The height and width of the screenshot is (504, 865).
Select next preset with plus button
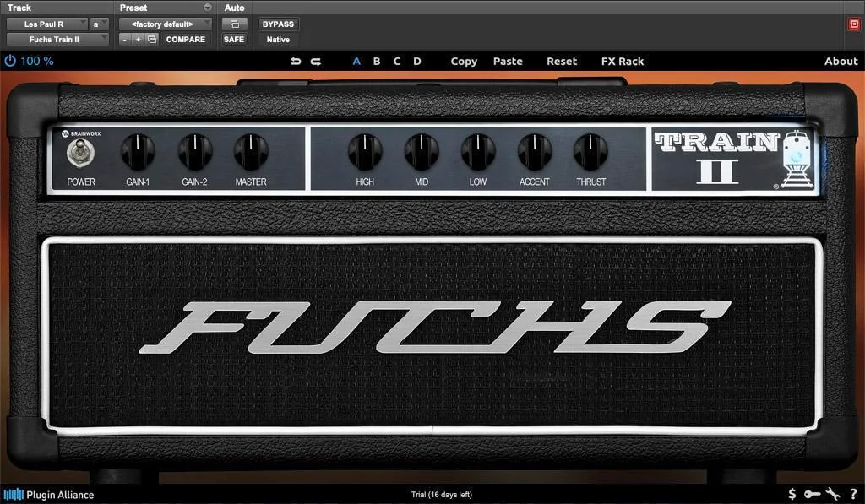point(138,39)
